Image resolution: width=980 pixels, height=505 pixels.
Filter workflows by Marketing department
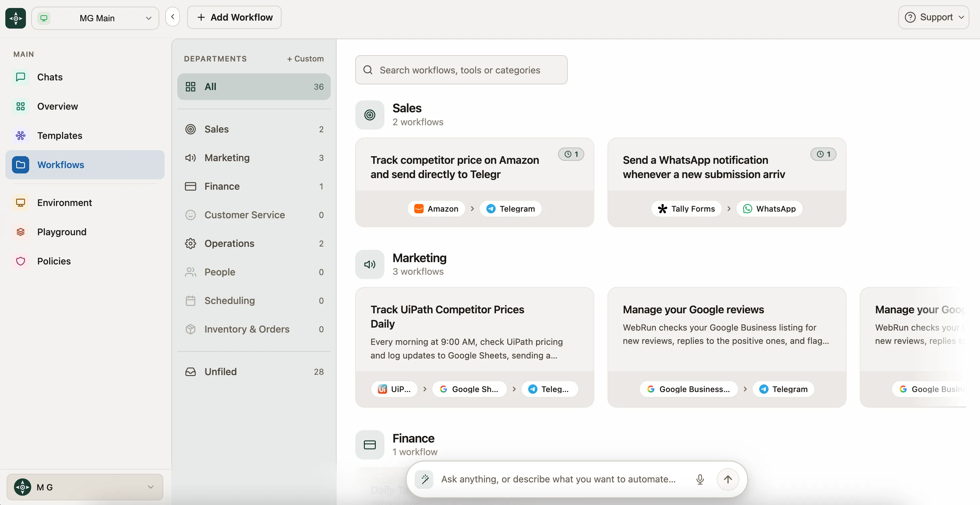pyautogui.click(x=254, y=158)
